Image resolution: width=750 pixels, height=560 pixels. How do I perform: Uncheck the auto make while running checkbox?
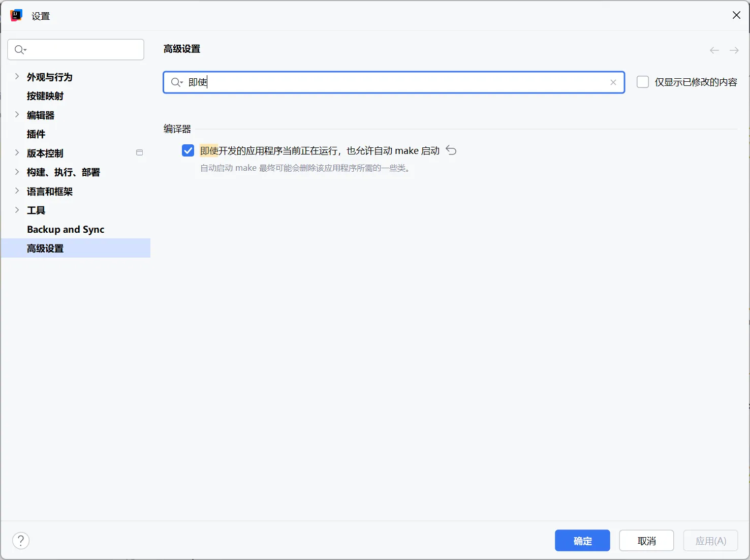188,150
